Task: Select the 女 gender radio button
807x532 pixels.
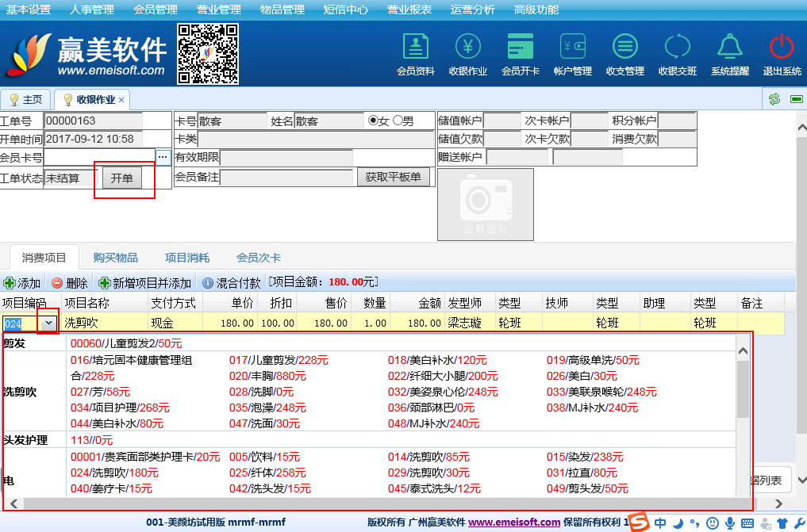Action: tap(372, 121)
